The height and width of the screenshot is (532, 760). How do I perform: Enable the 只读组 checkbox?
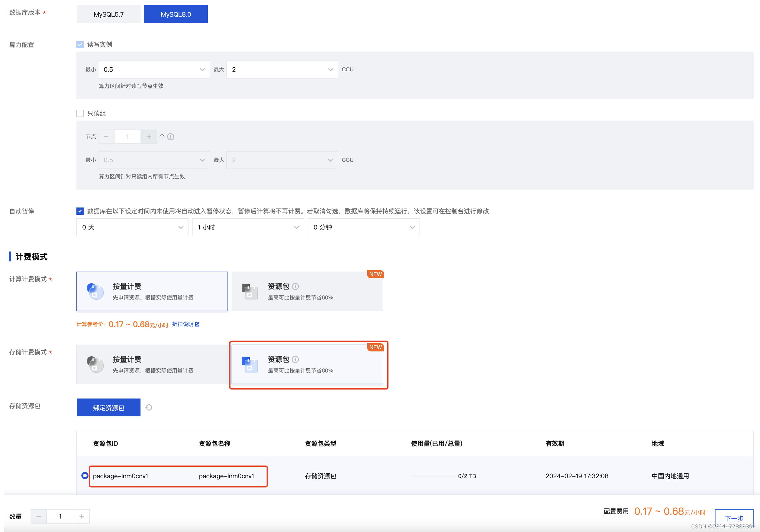(x=80, y=114)
